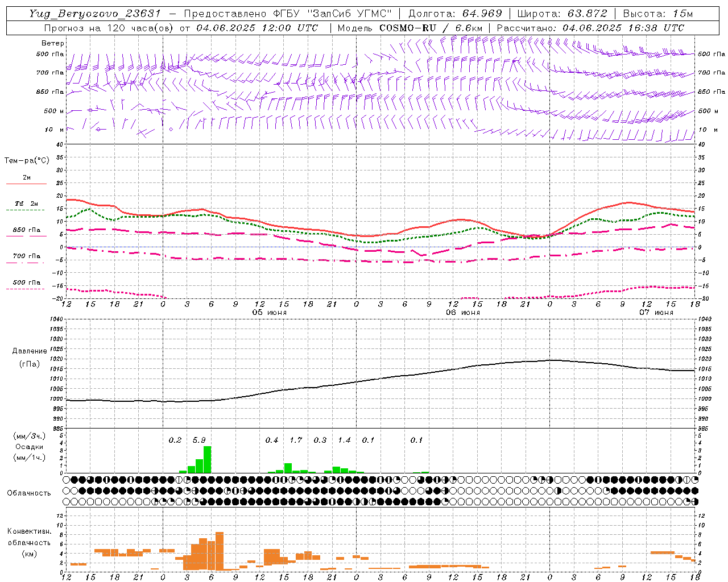Click the (км) convective cloud unit label

(29, 554)
